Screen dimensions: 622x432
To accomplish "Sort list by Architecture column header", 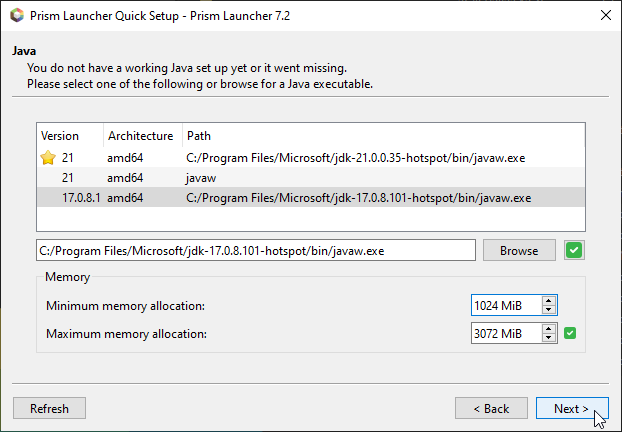I will point(140,135).
